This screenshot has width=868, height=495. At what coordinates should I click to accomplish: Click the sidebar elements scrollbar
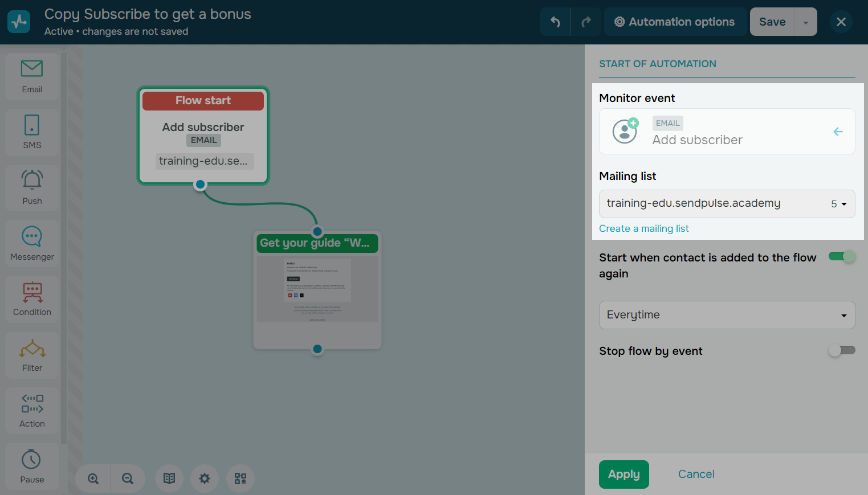(x=64, y=248)
